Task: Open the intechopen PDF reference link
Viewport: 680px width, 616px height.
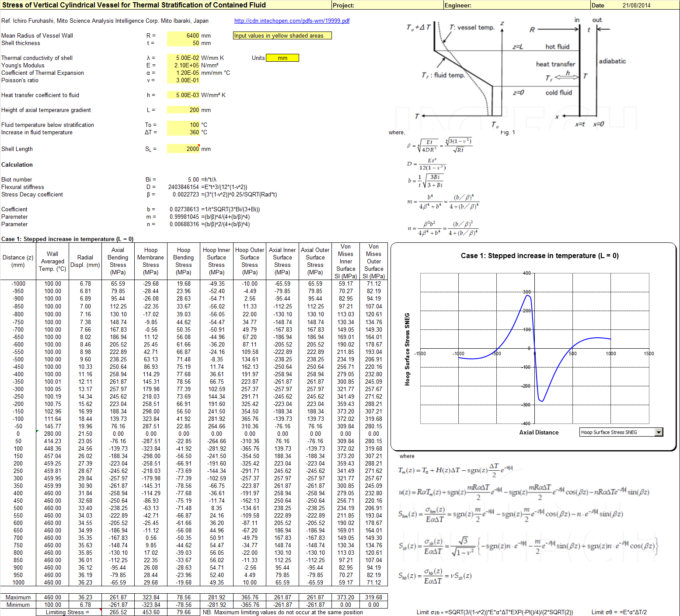Action: pyautogui.click(x=292, y=21)
